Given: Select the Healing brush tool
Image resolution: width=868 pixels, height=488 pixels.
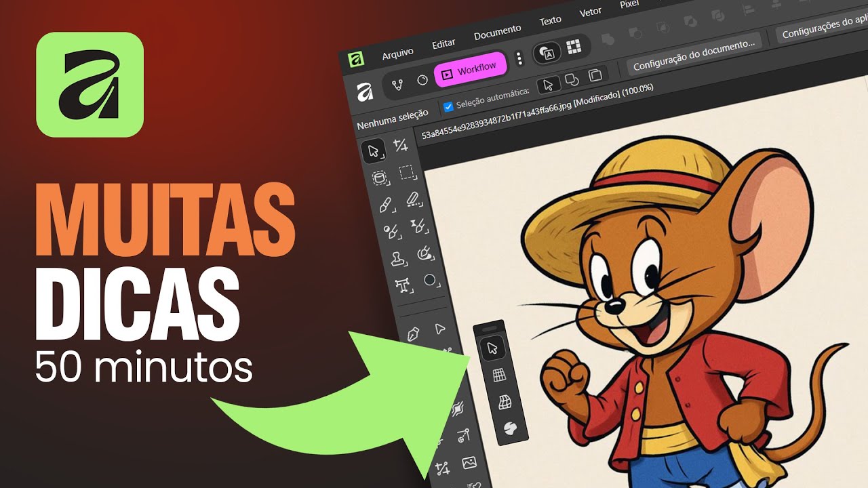Looking at the screenshot, I should tap(418, 226).
